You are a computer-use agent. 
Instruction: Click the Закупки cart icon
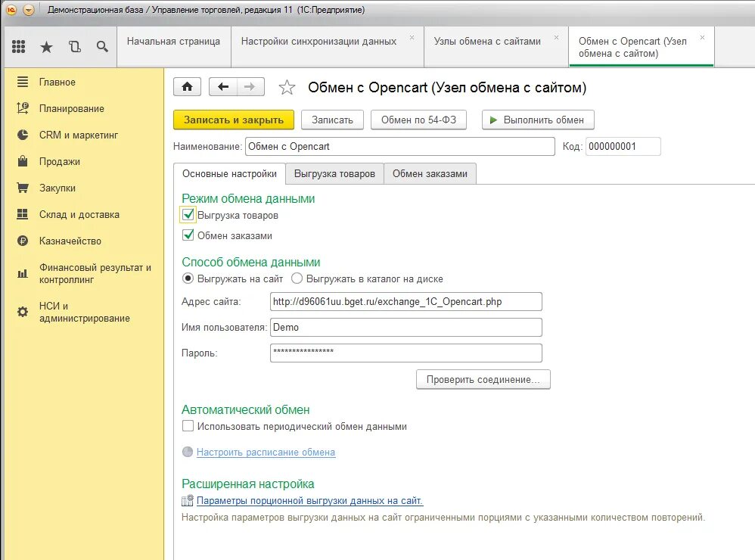pyautogui.click(x=23, y=188)
